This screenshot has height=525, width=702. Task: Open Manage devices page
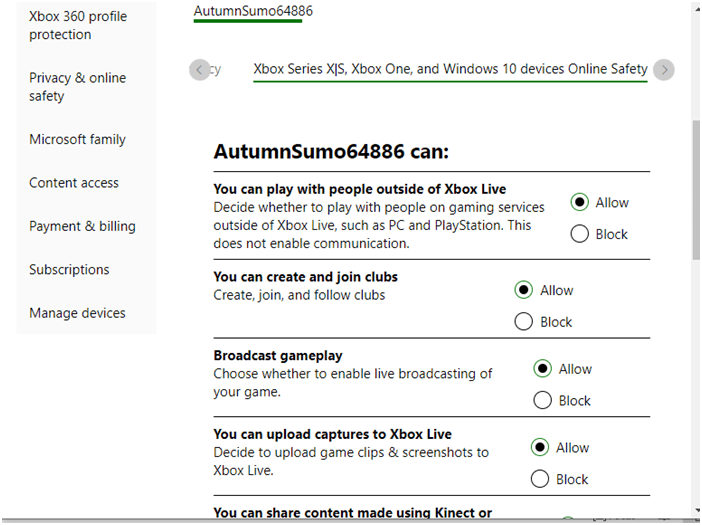(x=77, y=313)
